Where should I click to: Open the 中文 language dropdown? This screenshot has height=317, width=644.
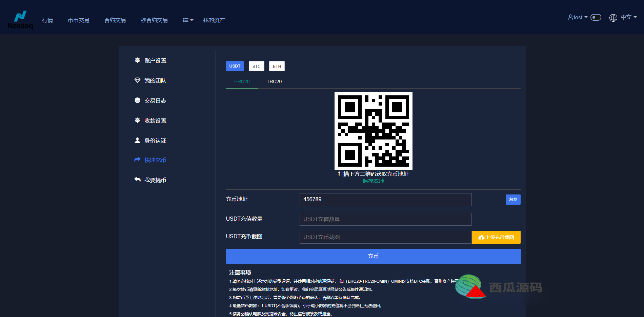pos(629,17)
